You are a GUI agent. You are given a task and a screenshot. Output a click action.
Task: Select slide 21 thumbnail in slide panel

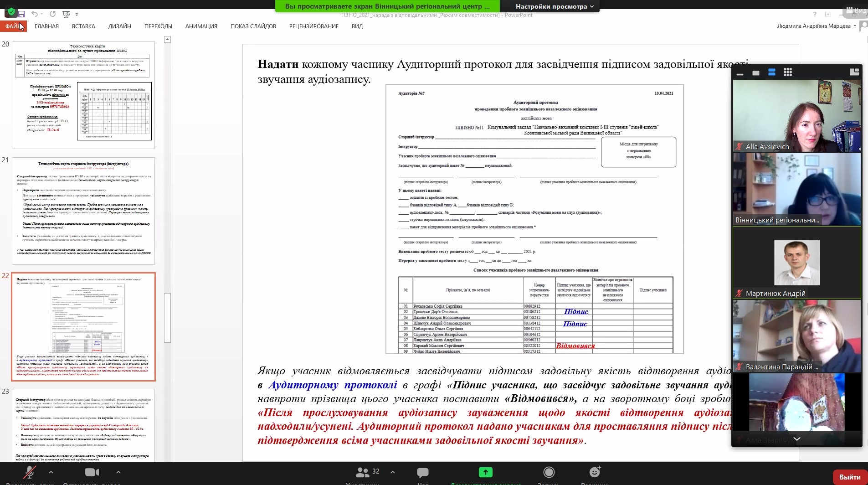click(x=83, y=211)
